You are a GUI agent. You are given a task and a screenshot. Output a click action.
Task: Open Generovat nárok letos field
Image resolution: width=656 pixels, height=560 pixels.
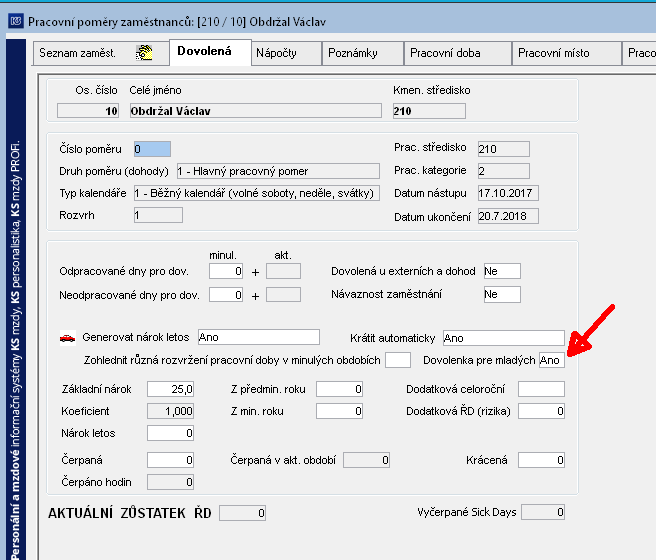point(259,337)
